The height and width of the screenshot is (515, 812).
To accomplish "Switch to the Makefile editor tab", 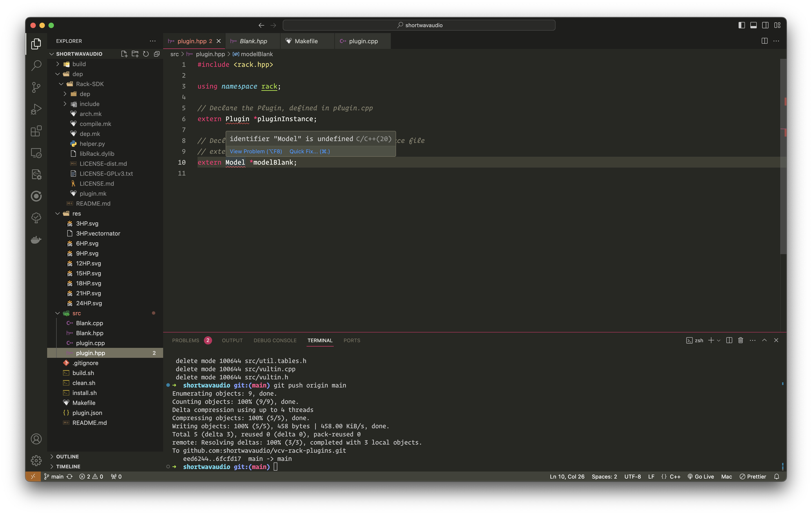I will [x=306, y=41].
